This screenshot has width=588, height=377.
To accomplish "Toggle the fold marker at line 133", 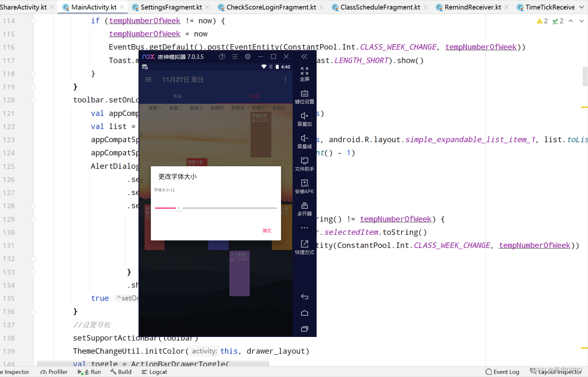I will point(34,272).
